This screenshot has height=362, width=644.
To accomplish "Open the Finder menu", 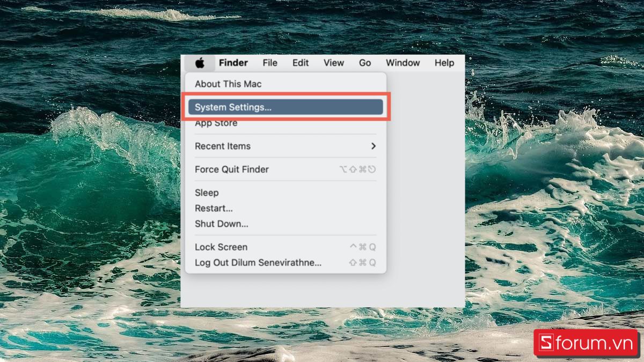I will 233,63.
